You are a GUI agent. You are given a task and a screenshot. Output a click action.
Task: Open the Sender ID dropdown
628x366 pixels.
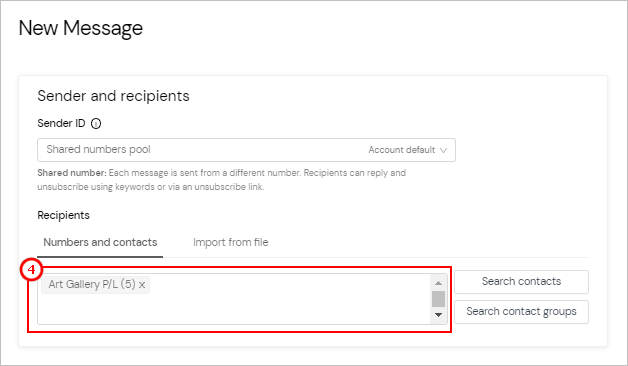pos(246,150)
